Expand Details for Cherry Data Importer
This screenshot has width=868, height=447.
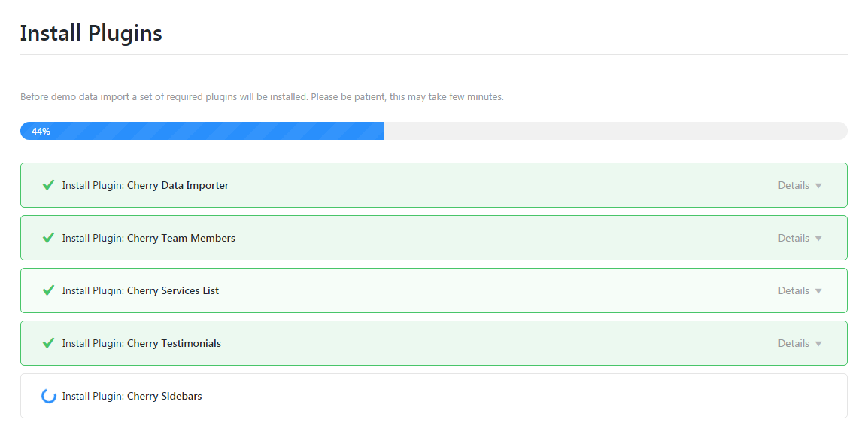coord(794,184)
